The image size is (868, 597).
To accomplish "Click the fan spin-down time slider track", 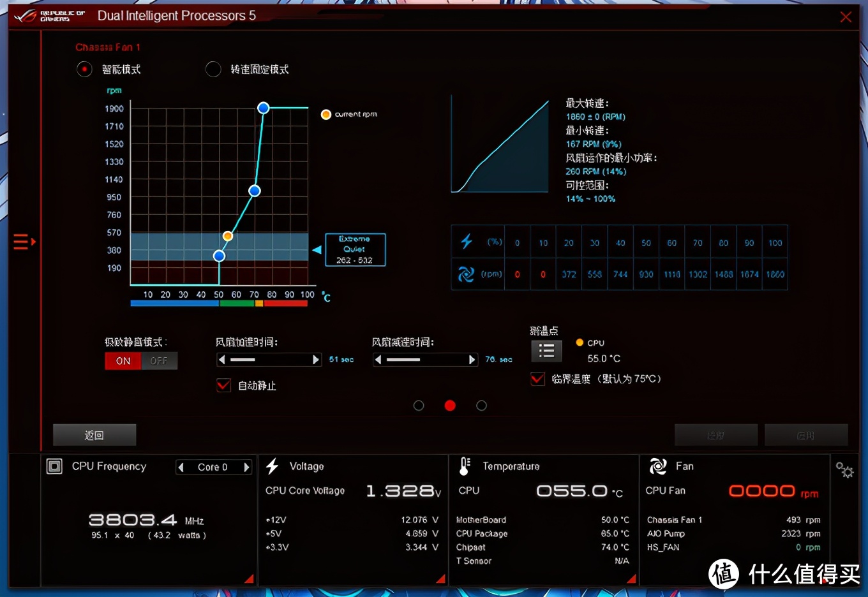I will (425, 360).
